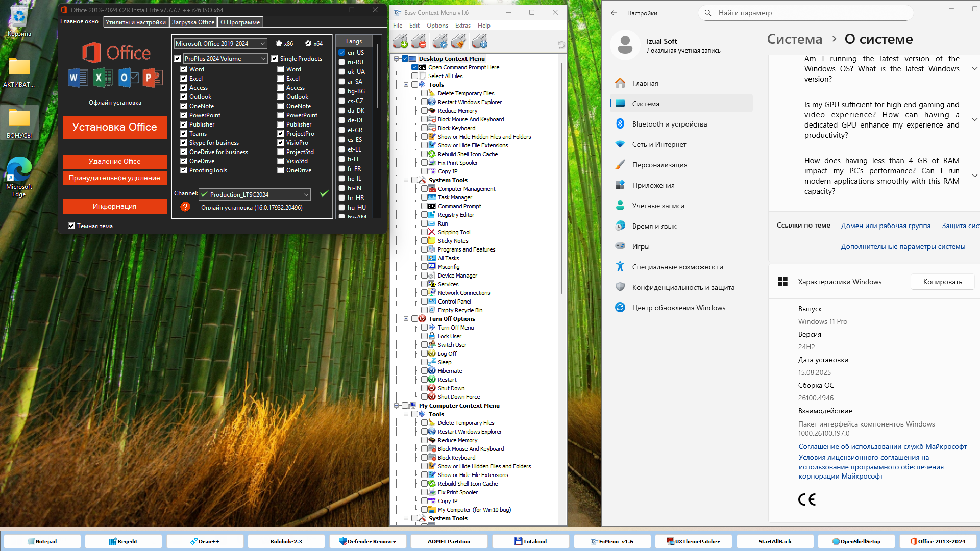Enable ru-RU language checkbox
Viewport: 980px width, 551px height.
point(342,62)
